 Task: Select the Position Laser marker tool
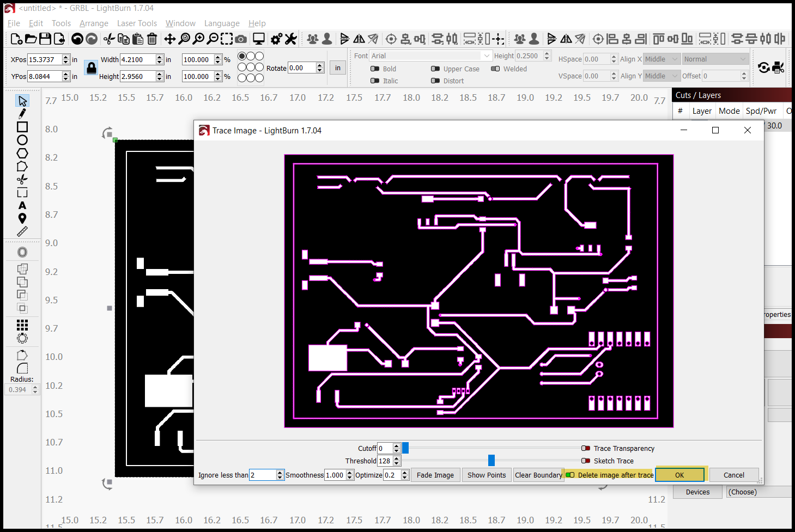[x=22, y=218]
